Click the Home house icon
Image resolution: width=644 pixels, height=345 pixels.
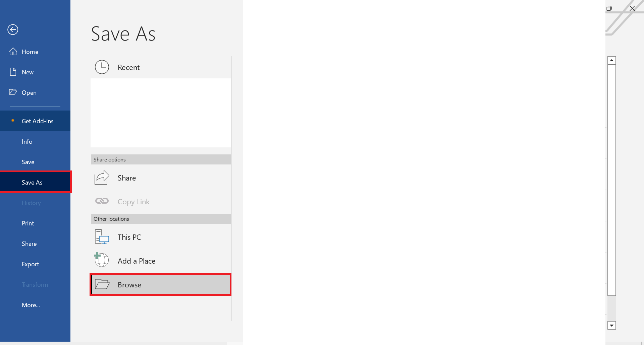coord(13,52)
